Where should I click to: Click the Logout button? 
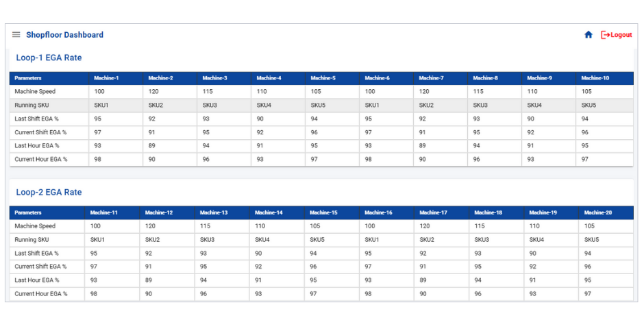click(616, 35)
